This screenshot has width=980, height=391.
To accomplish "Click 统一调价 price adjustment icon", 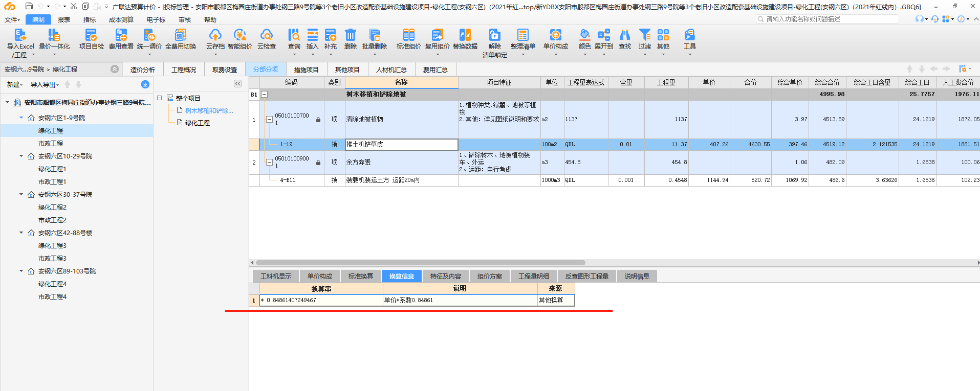I will (x=149, y=39).
